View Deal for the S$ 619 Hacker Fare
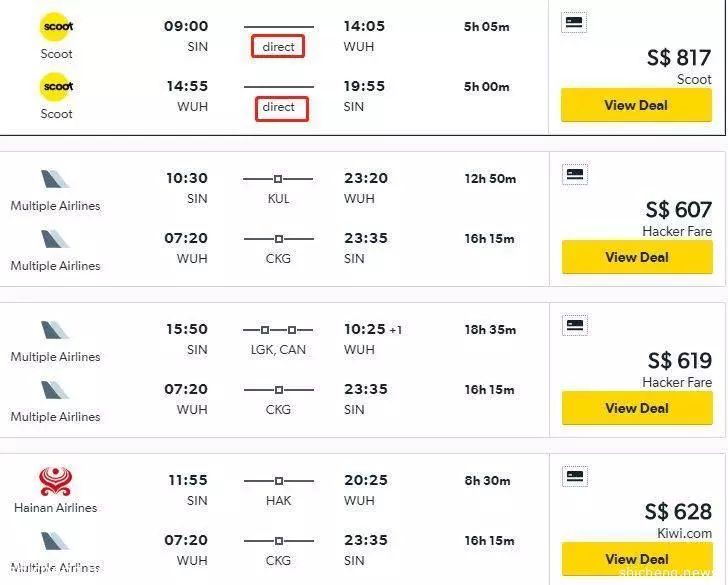Viewport: 728px width, 585px height. [x=637, y=408]
